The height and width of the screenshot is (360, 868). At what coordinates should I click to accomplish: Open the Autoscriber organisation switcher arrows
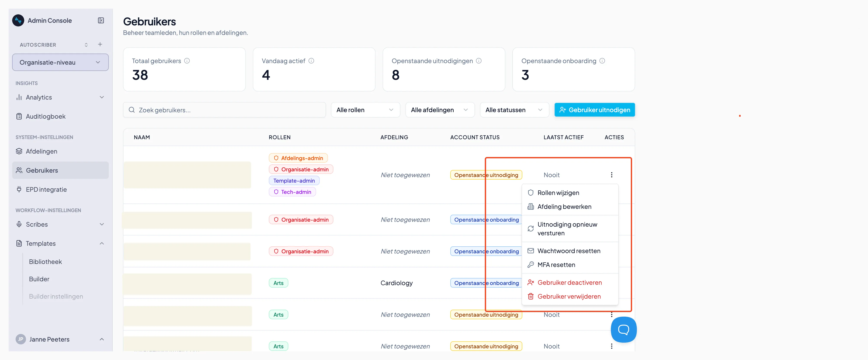86,45
